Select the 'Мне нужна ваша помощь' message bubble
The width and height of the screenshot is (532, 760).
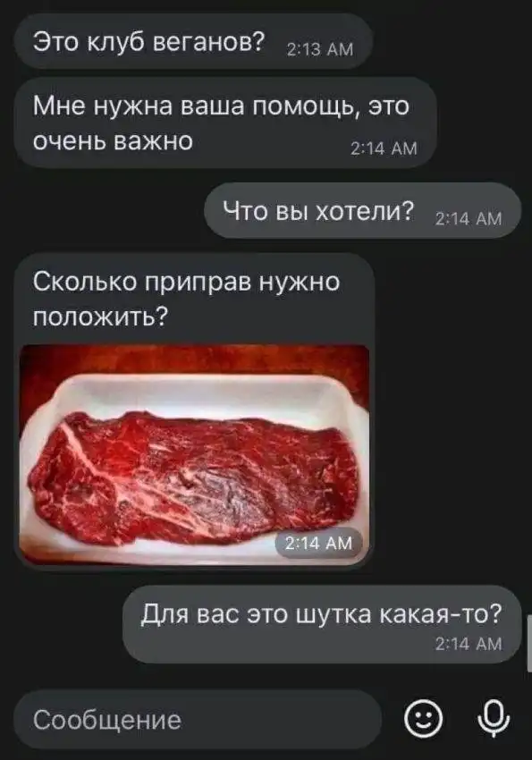click(x=225, y=123)
